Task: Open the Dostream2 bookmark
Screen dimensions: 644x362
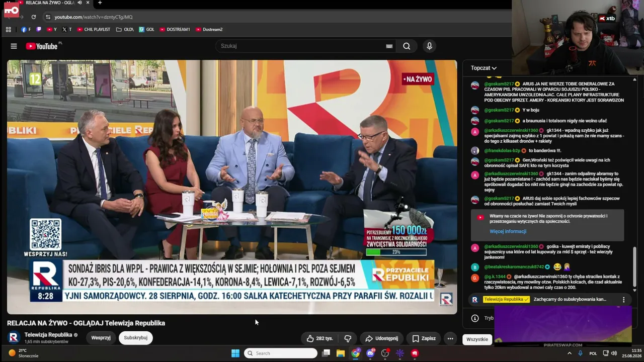Action: tap(209, 30)
